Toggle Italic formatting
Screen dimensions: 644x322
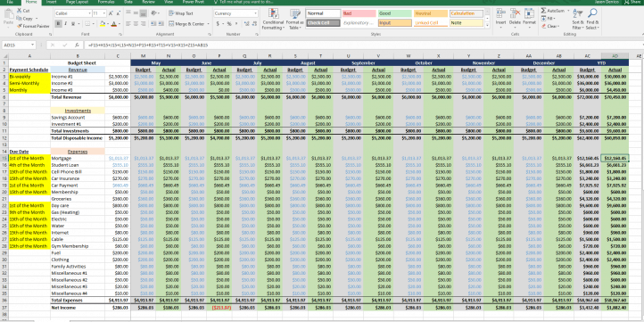(x=66, y=24)
